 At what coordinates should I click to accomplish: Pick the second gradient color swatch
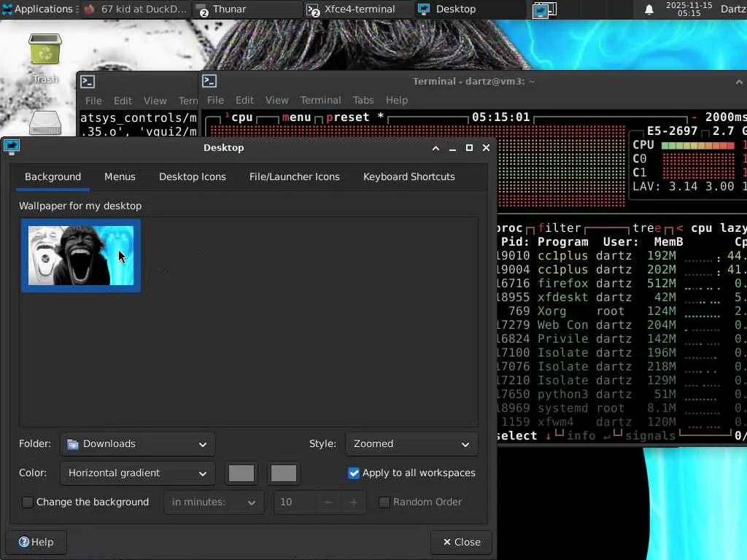(x=284, y=473)
